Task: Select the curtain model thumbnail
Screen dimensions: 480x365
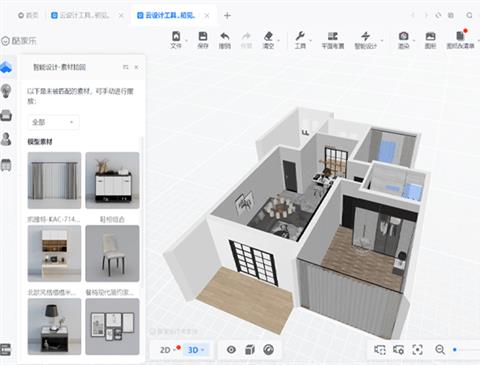Action: [54, 180]
